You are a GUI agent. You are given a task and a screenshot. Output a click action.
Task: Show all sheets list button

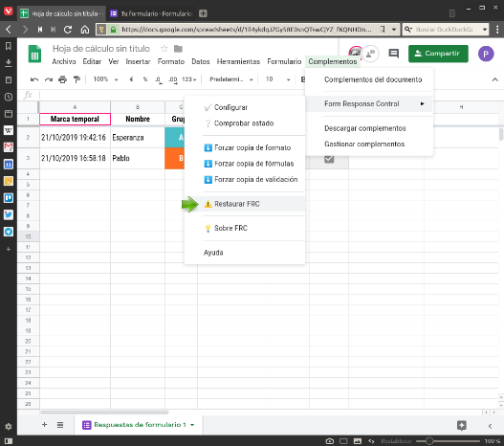click(60, 424)
